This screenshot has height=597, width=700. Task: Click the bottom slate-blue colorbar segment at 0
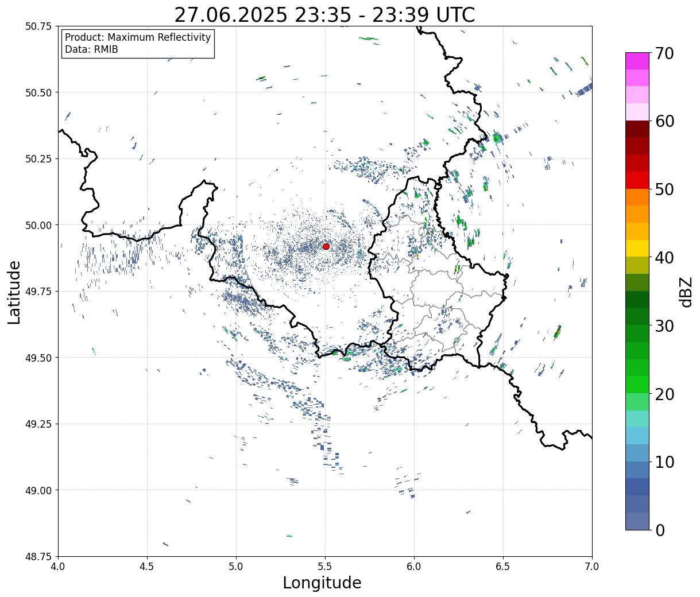637,521
